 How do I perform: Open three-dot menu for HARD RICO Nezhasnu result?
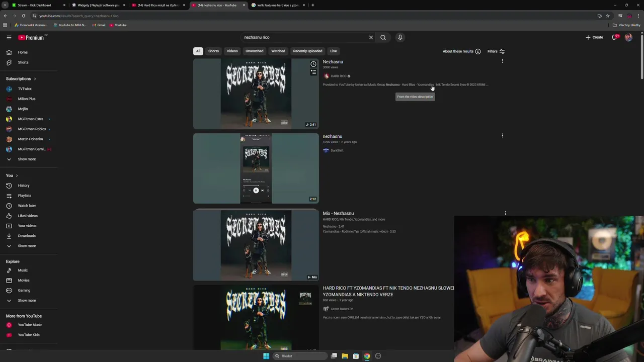point(502,61)
